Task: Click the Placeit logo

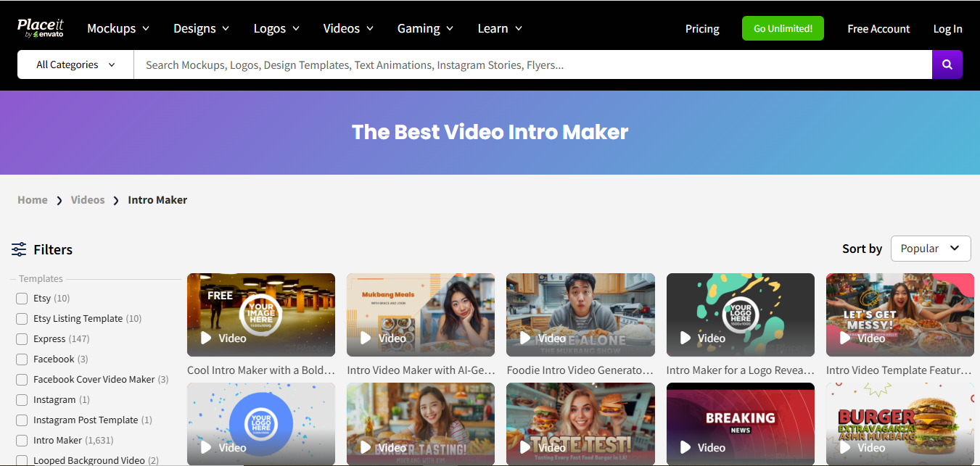Action: (x=40, y=28)
